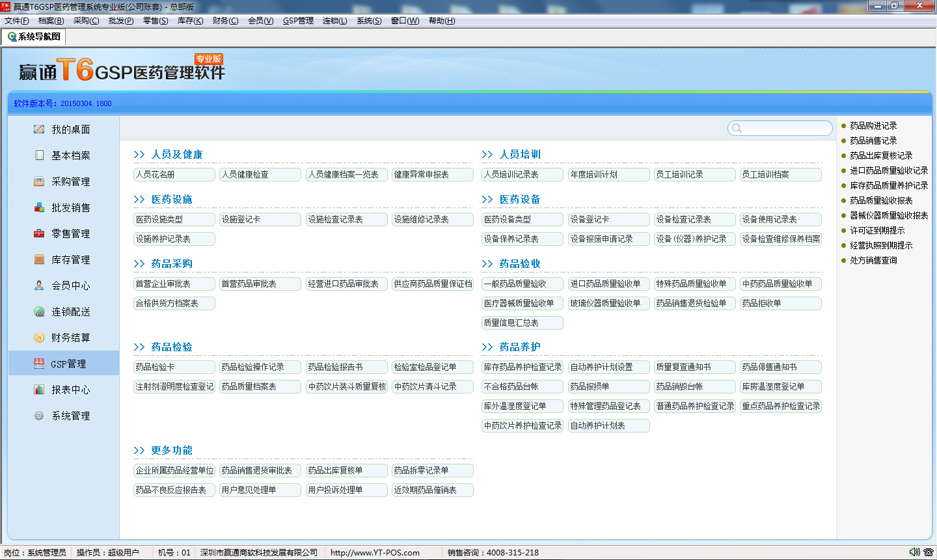Select the 批发销售 sidebar icon
Screen dimensions: 937x560
(39, 207)
